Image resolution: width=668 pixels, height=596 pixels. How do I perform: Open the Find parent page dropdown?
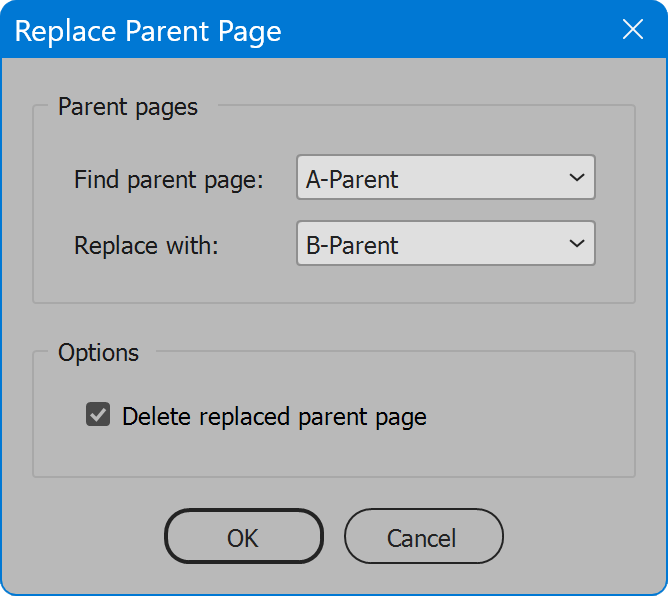click(x=446, y=177)
